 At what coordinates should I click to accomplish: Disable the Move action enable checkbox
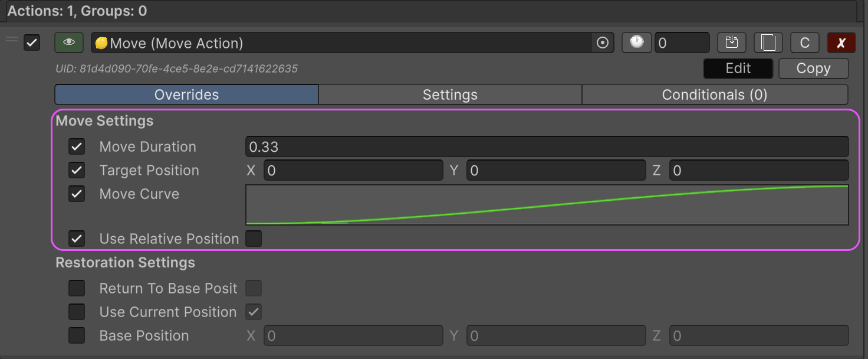[32, 43]
